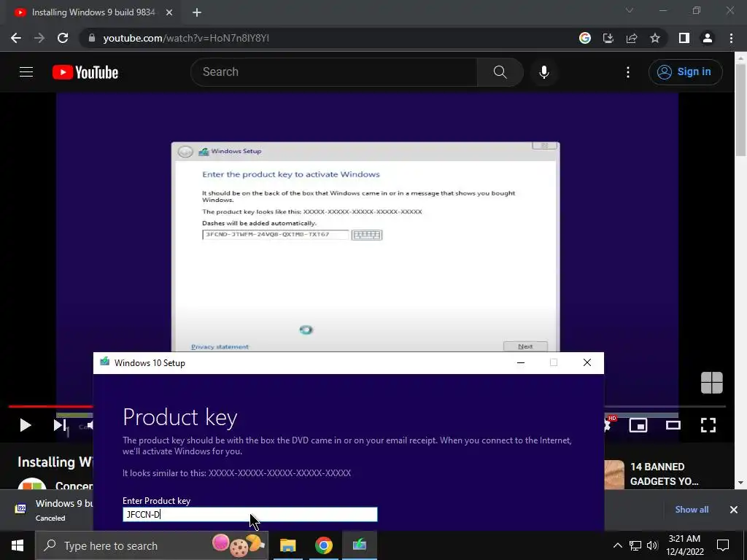Click the YouTube search magnifier button

pos(500,72)
